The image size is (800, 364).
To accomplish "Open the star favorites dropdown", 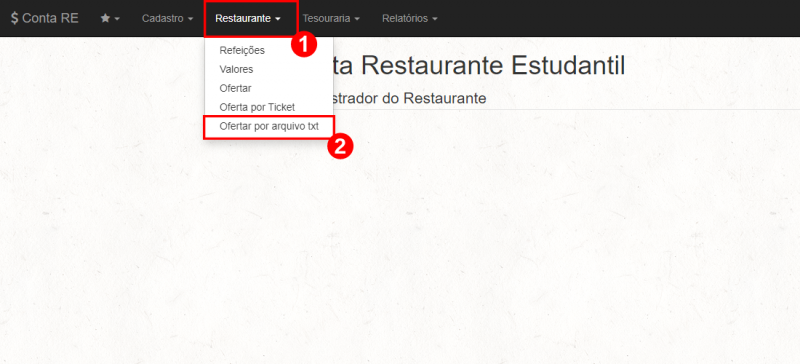I will click(110, 18).
